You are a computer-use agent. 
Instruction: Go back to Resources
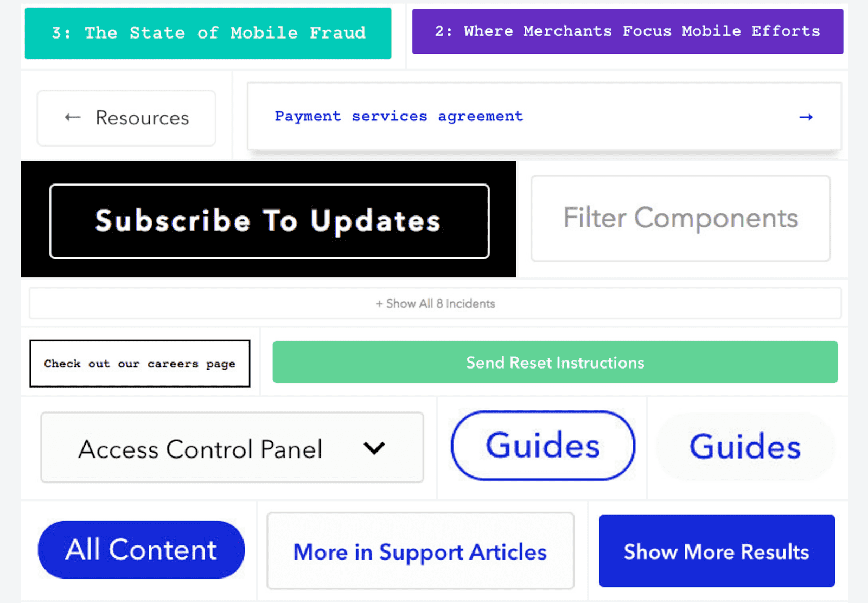click(126, 118)
